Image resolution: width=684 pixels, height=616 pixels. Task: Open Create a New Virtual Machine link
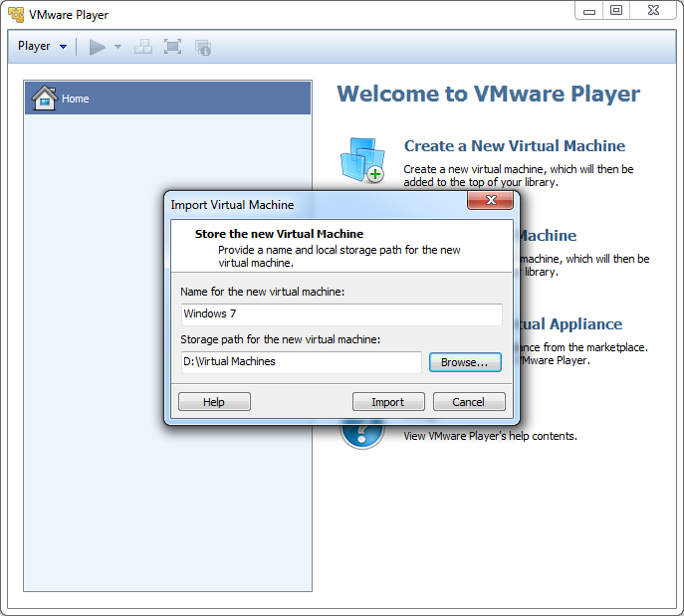point(514,145)
